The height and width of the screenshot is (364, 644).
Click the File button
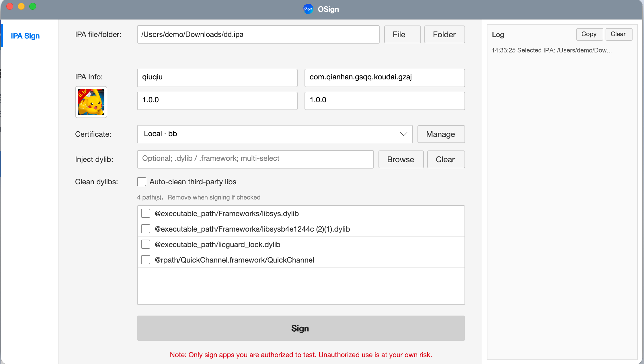click(402, 34)
